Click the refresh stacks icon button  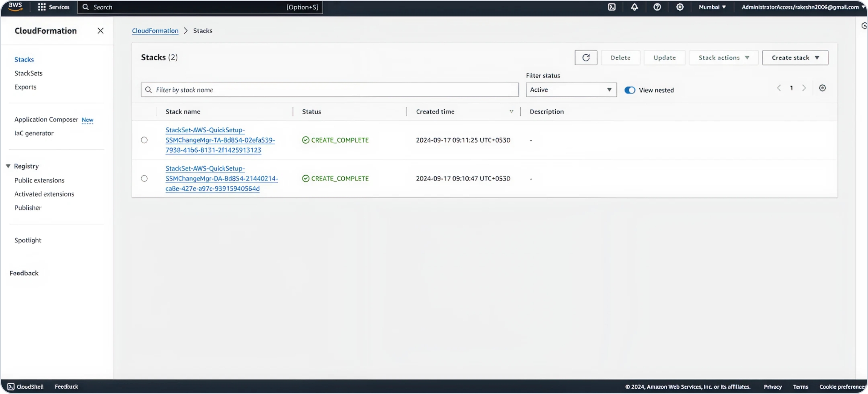tap(585, 58)
